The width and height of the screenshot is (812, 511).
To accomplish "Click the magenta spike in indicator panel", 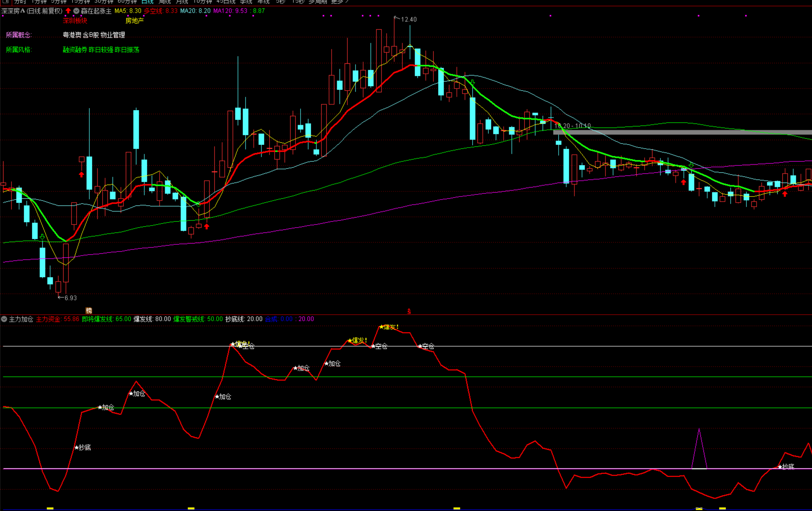I will coord(699,448).
